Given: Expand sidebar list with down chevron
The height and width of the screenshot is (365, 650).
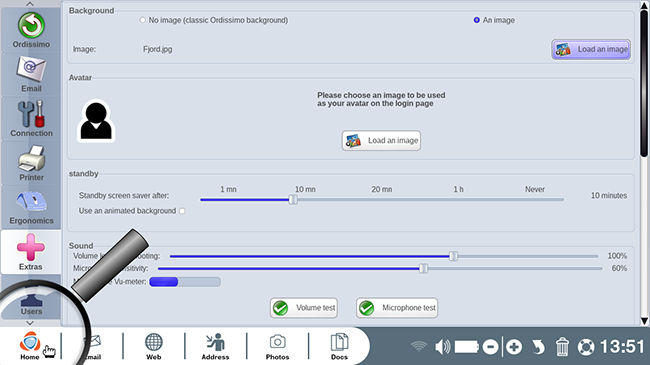Looking at the screenshot, I should point(30,323).
